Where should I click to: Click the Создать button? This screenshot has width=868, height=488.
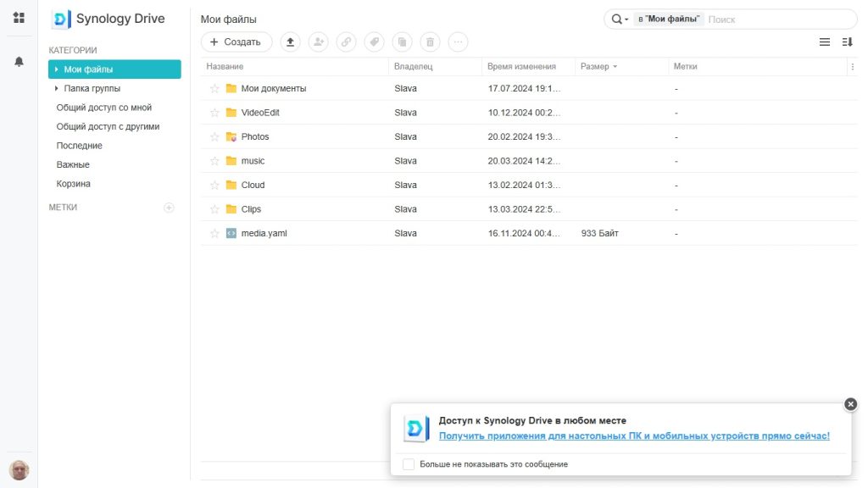point(236,42)
